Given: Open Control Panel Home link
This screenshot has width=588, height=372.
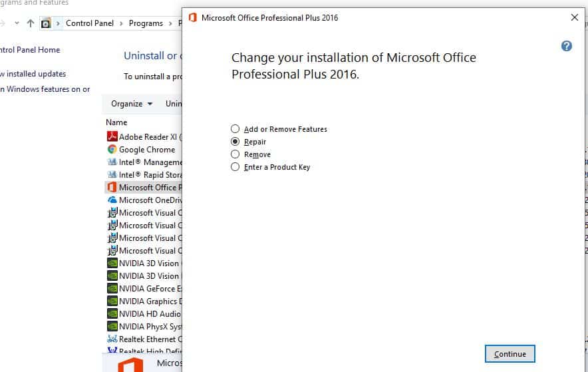Looking at the screenshot, I should point(30,50).
